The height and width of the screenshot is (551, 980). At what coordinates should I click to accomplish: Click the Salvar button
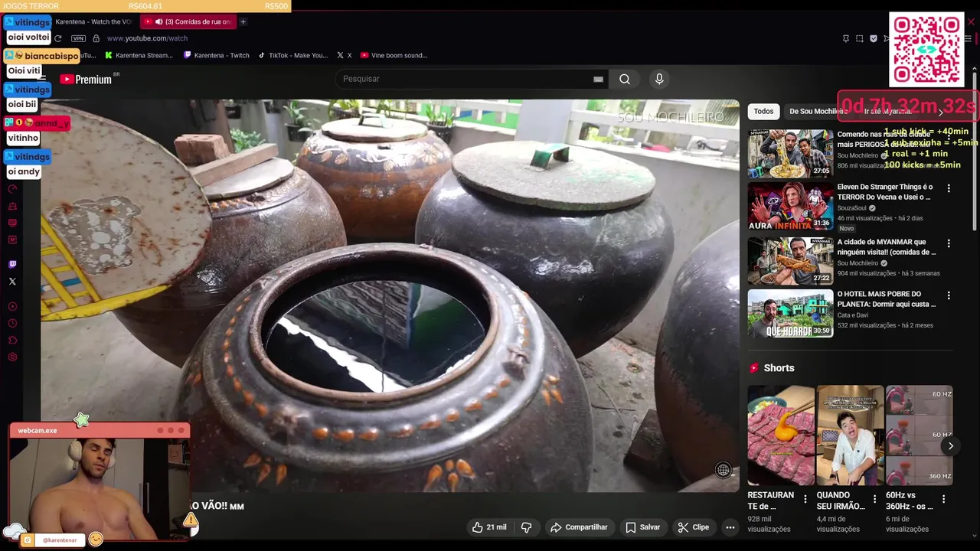pyautogui.click(x=642, y=527)
